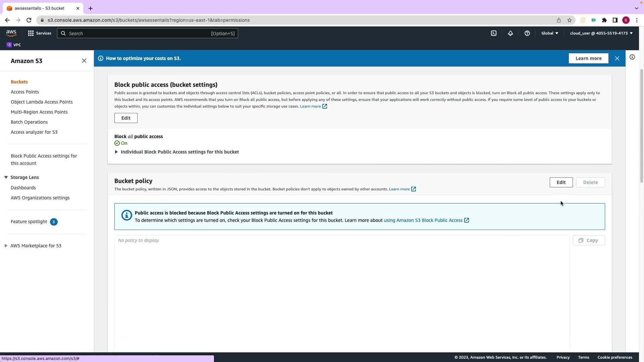Open the cloud_user account dropdown
The image size is (644, 362).
click(x=601, y=33)
